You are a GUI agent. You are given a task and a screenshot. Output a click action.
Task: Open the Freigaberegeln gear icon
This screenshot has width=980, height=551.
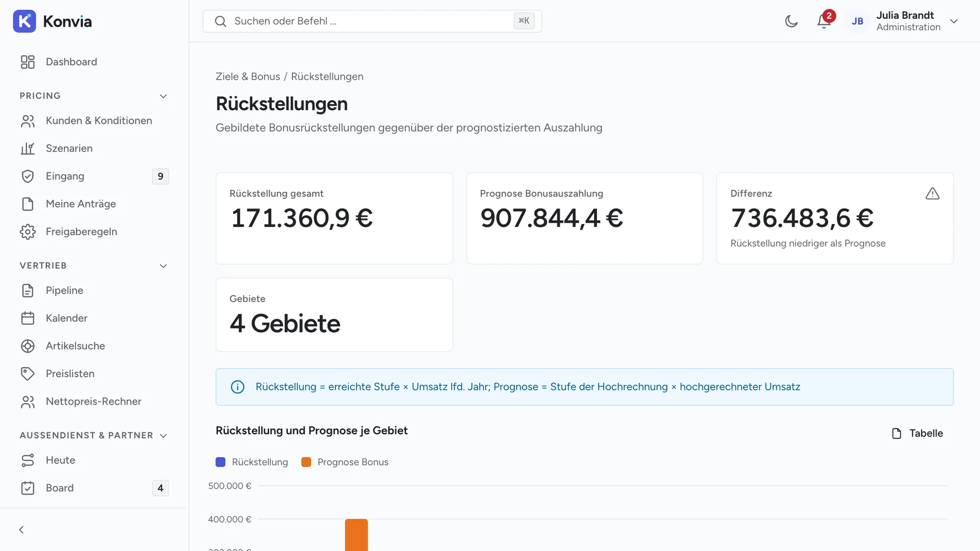pos(28,232)
